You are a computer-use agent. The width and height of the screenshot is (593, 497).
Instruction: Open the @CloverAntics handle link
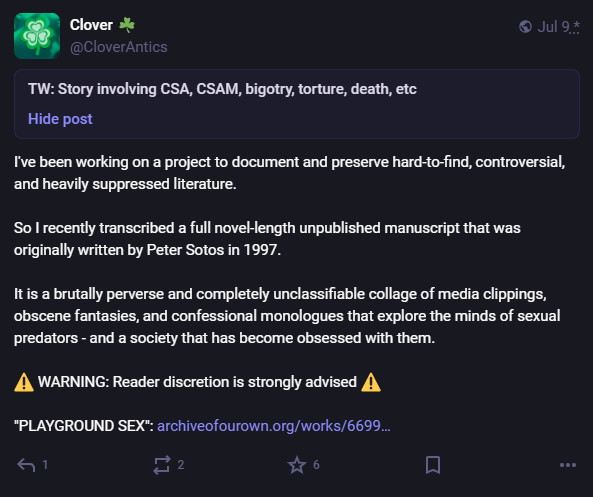coord(118,47)
